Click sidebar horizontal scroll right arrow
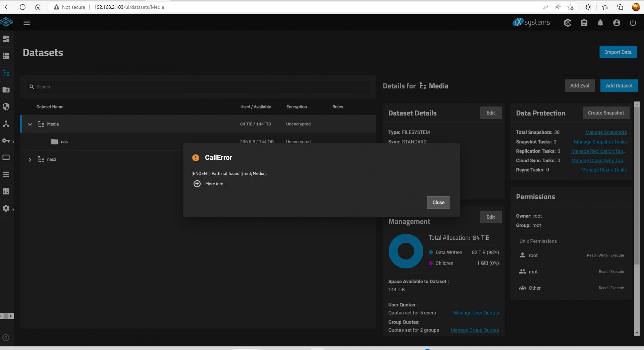The height and width of the screenshot is (350, 644). (x=11, y=316)
